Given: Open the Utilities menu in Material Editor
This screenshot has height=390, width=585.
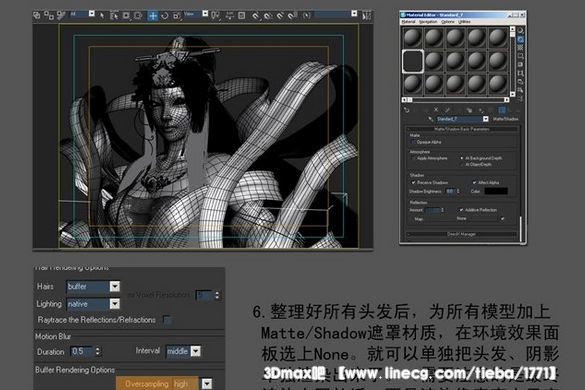Looking at the screenshot, I should (464, 22).
